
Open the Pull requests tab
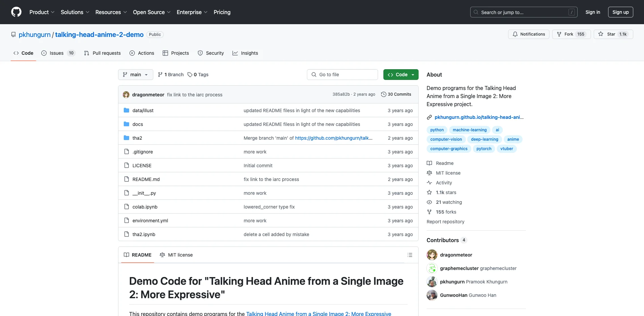pyautogui.click(x=102, y=53)
